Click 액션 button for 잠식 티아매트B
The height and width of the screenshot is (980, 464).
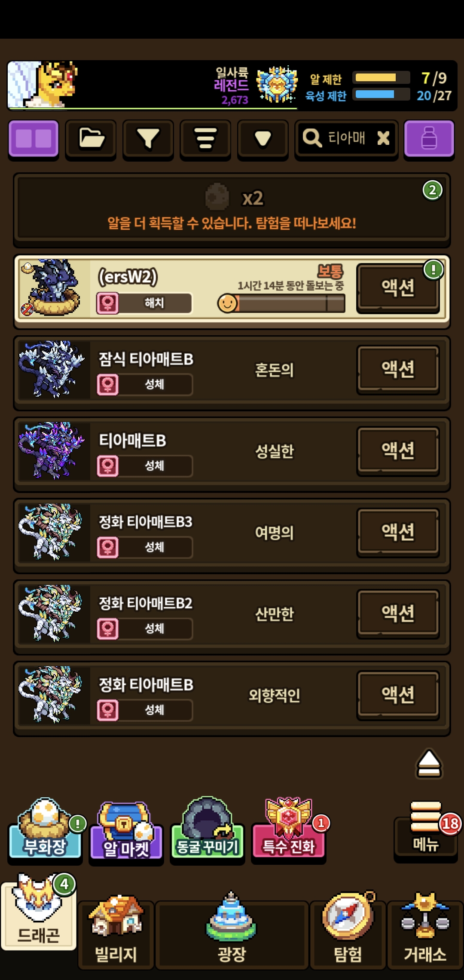tap(398, 369)
